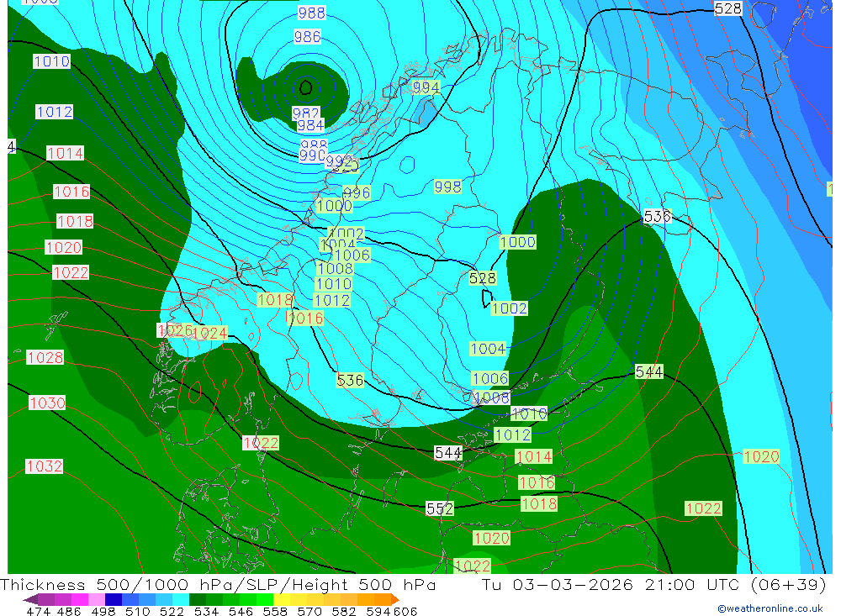Click the 'Thickness 500/1000 hPa/SLP/Height 500 hPa' title
Viewport: 841px width, 616px height.
[218, 584]
